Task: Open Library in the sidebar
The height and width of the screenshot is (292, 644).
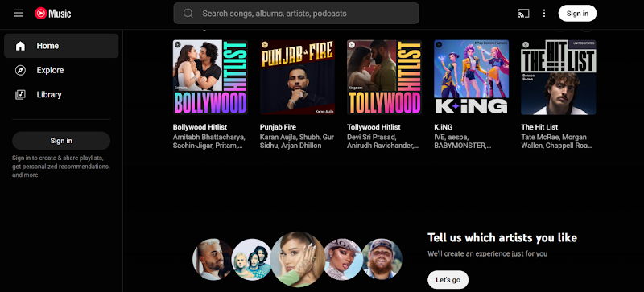Action: coord(61,94)
